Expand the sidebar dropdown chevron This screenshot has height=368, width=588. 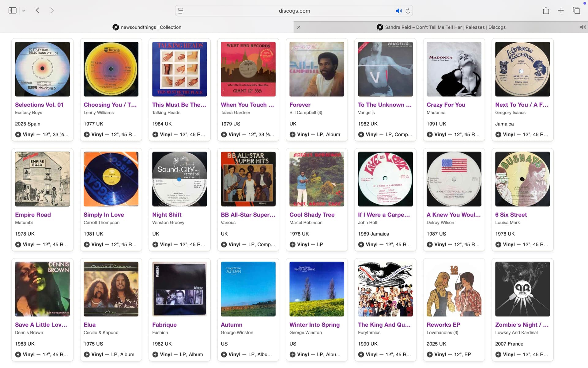24,11
